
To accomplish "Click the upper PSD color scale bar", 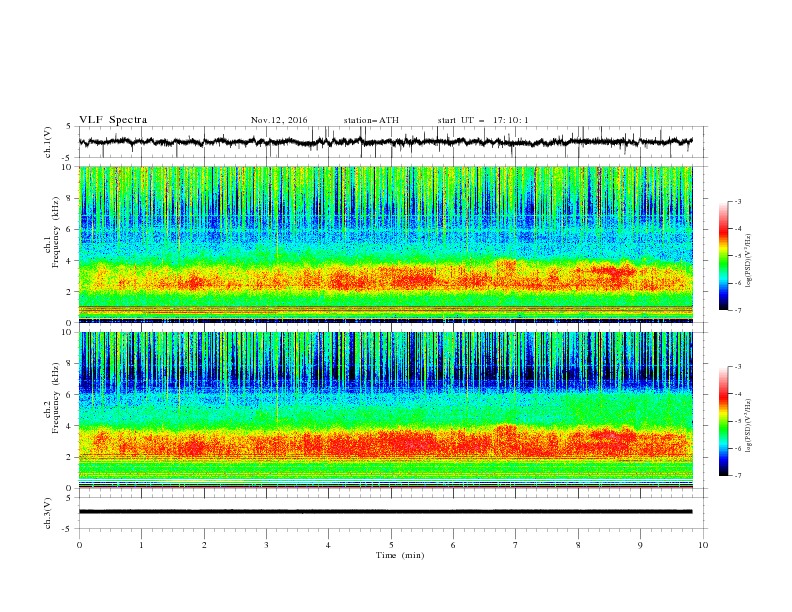I will pyautogui.click(x=723, y=256).
